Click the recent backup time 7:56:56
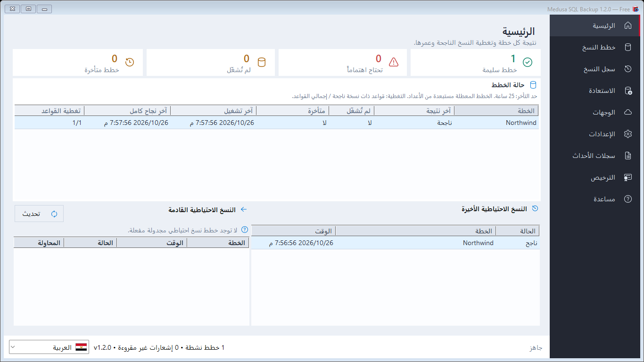 point(301,243)
